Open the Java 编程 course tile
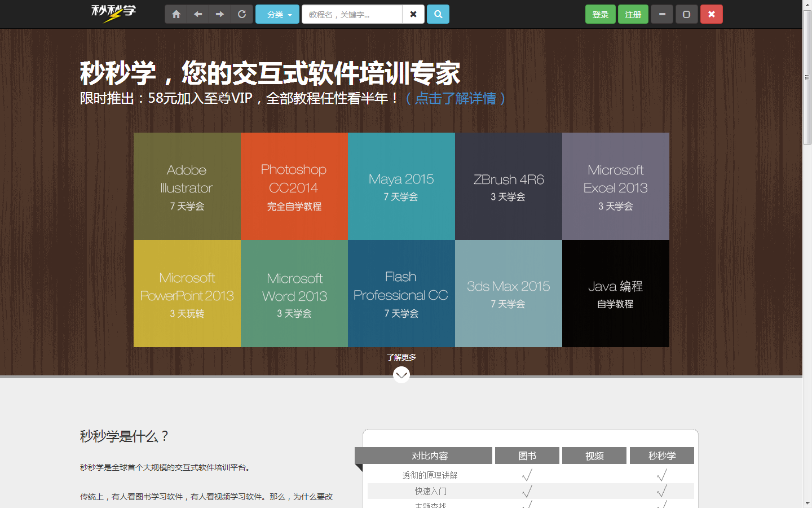Viewport: 812px width, 508px height. [615, 294]
